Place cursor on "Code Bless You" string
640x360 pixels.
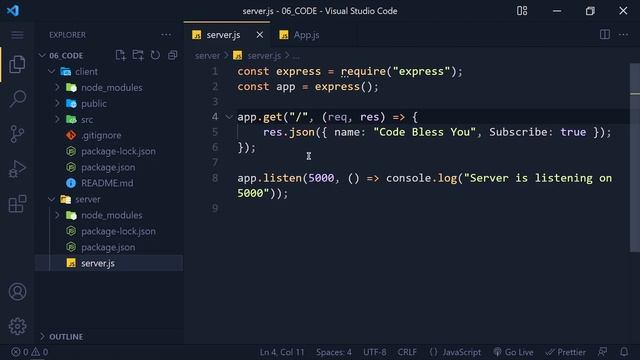424,132
